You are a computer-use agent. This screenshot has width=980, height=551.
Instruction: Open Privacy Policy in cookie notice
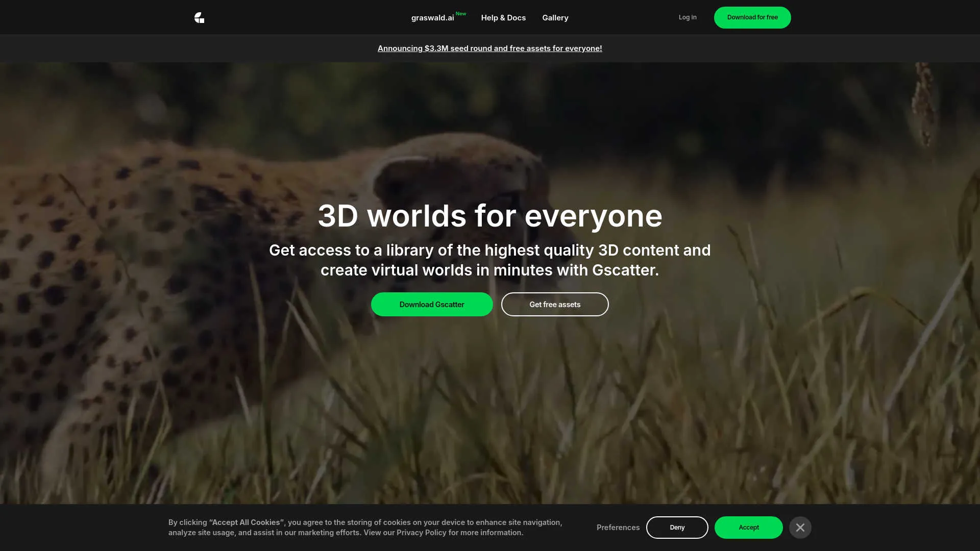pos(421,533)
